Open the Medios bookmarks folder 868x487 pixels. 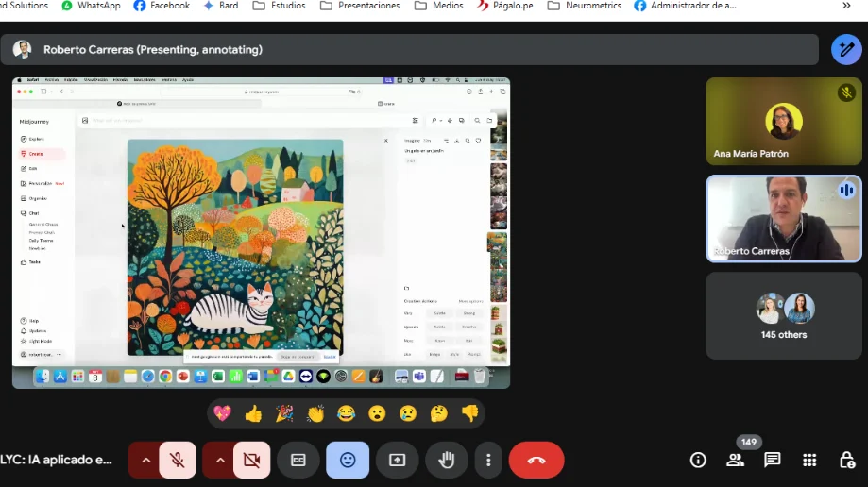[439, 6]
